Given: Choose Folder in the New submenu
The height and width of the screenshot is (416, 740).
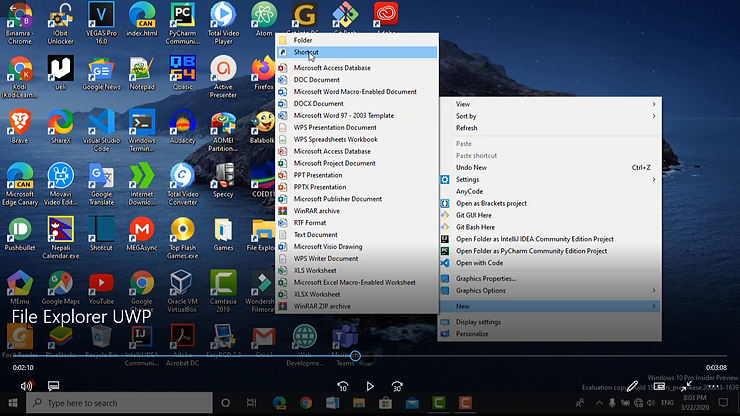Looking at the screenshot, I should 357,40.
